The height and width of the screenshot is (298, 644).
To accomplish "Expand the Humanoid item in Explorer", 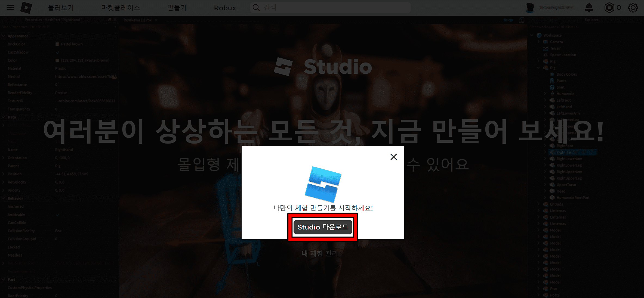I will click(545, 94).
